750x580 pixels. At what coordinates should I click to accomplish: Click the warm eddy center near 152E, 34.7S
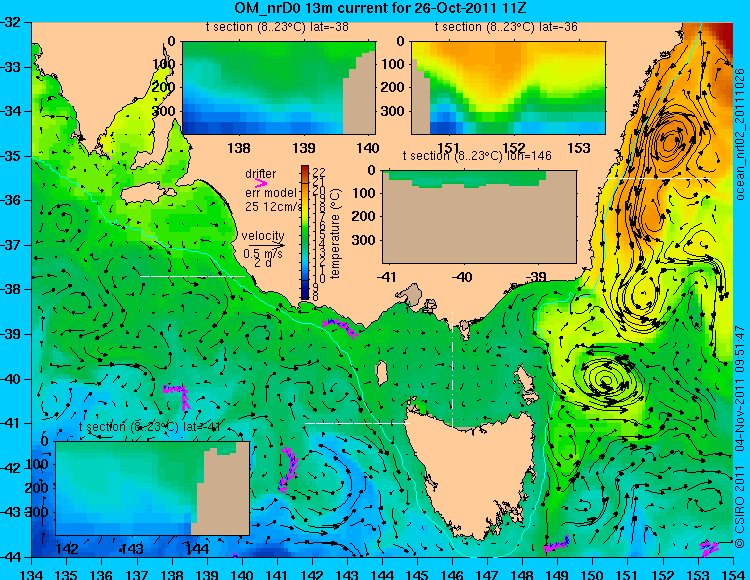(x=672, y=141)
